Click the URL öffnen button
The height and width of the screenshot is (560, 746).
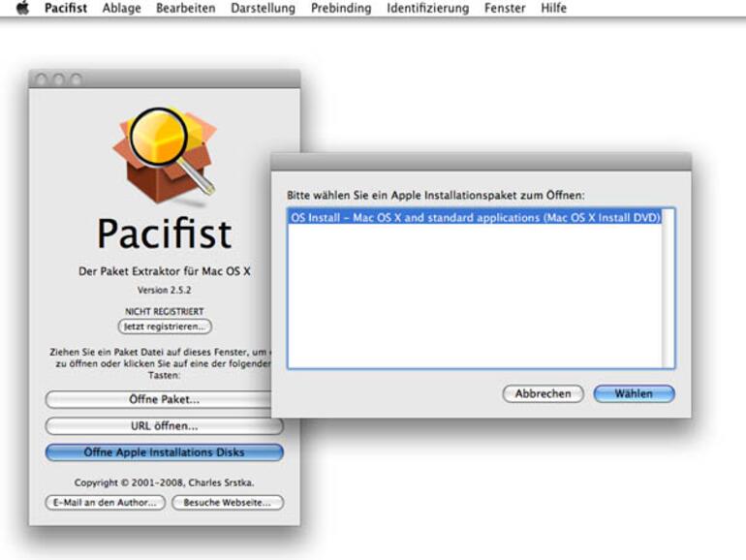click(x=164, y=426)
